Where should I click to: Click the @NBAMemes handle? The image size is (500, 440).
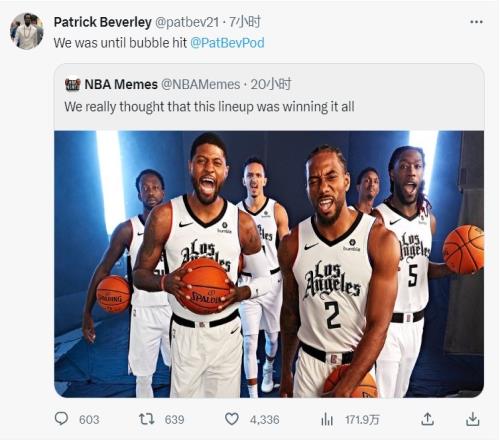pos(201,84)
